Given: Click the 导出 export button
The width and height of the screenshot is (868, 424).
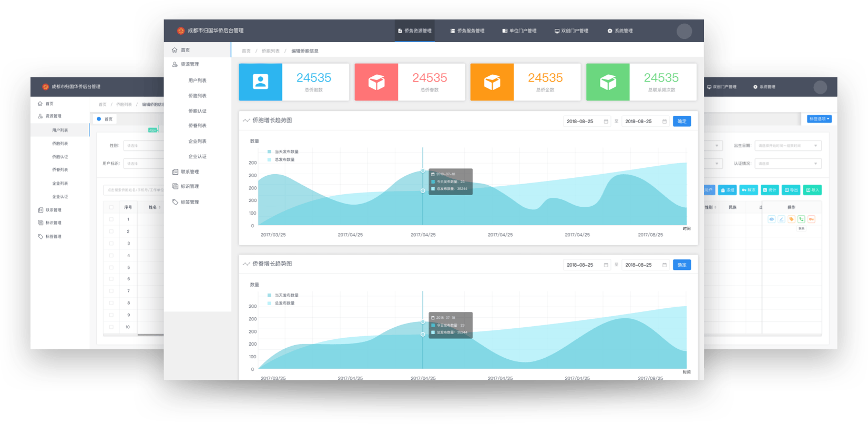Looking at the screenshot, I should tap(791, 190).
